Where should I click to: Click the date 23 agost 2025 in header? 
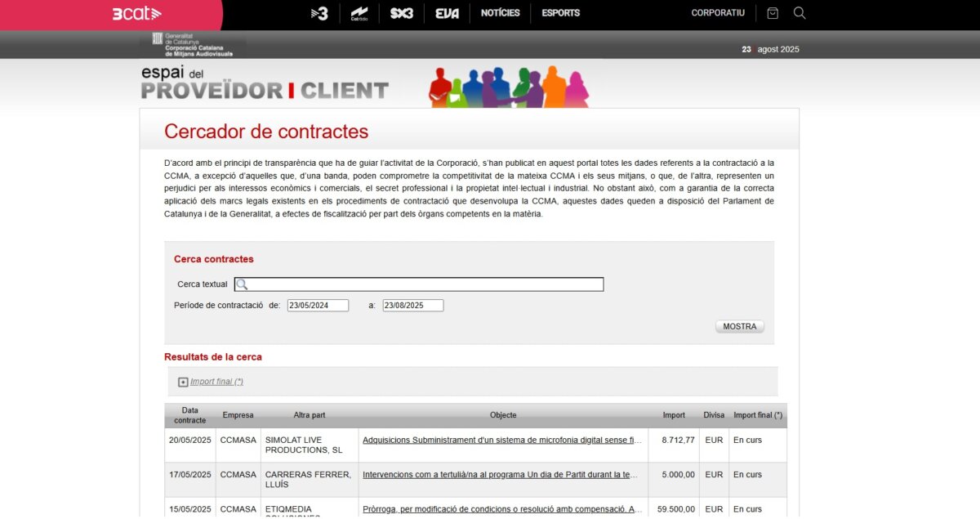770,49
